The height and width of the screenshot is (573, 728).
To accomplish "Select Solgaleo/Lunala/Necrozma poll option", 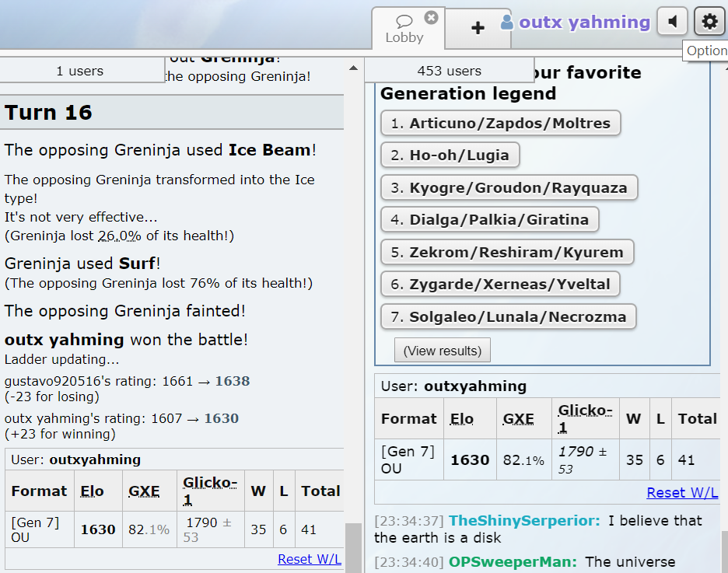I will (508, 316).
